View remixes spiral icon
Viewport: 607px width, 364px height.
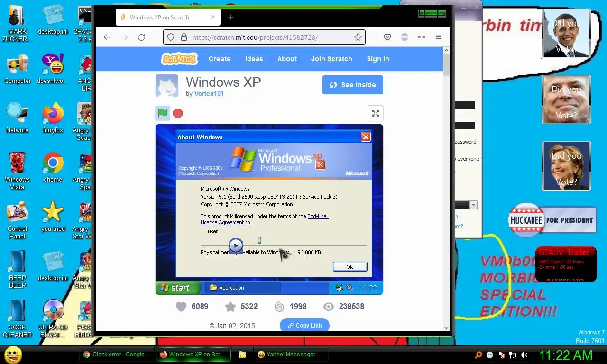click(280, 307)
